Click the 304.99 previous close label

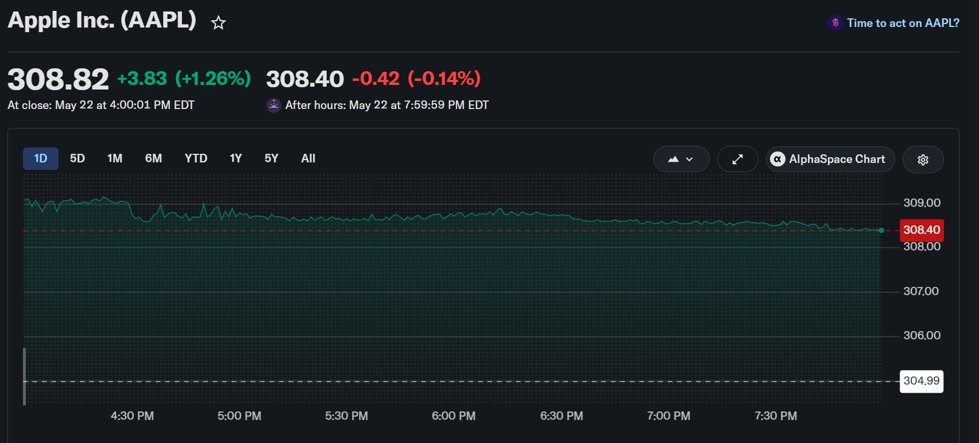(922, 381)
